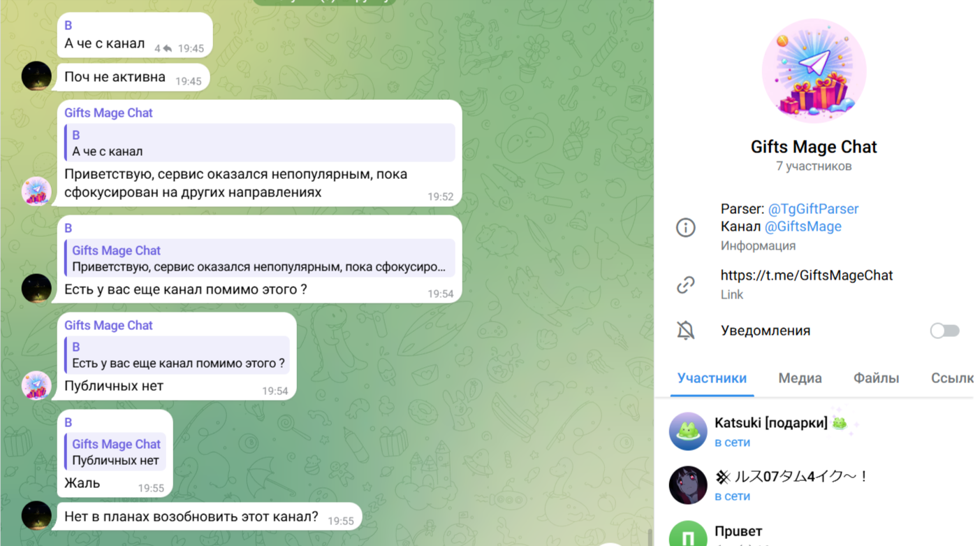Click the dark avatar beside "Нет в планах возобновить"
This screenshot has height=546, width=980.
point(36,515)
